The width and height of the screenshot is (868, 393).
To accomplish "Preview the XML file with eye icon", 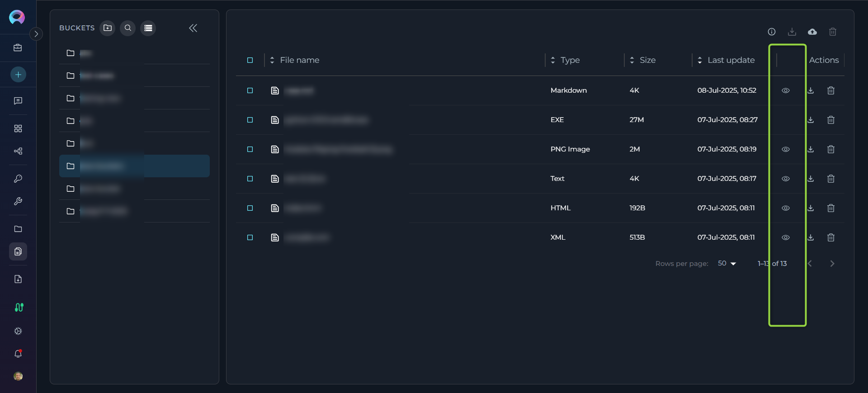I will coord(786,237).
